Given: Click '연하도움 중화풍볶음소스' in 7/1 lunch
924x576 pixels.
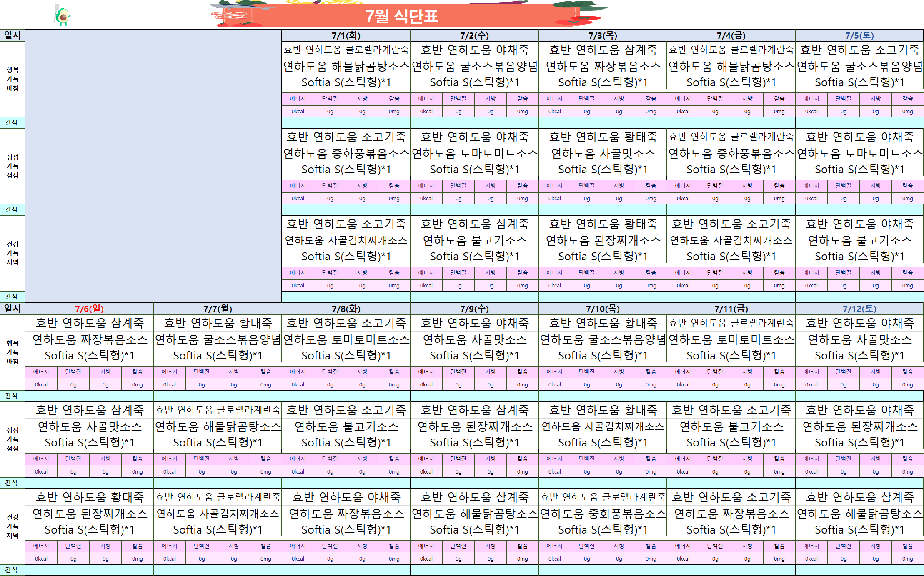Looking at the screenshot, I should click(x=346, y=153).
